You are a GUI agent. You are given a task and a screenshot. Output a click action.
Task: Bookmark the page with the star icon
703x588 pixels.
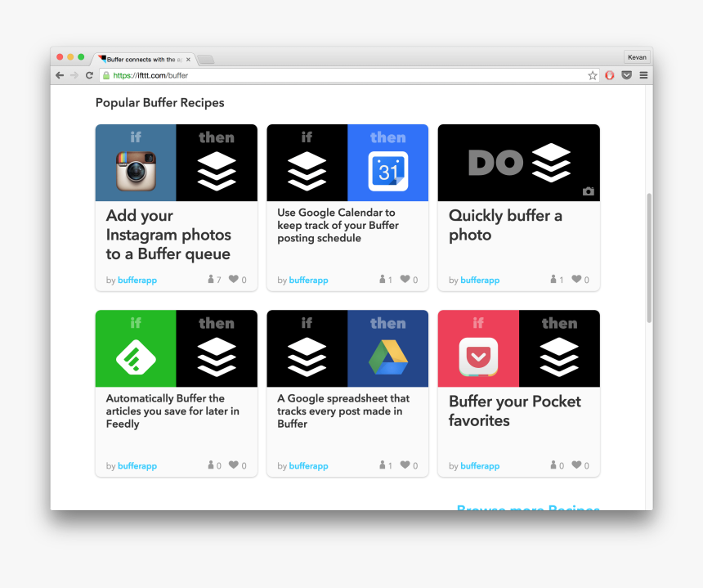pyautogui.click(x=593, y=75)
